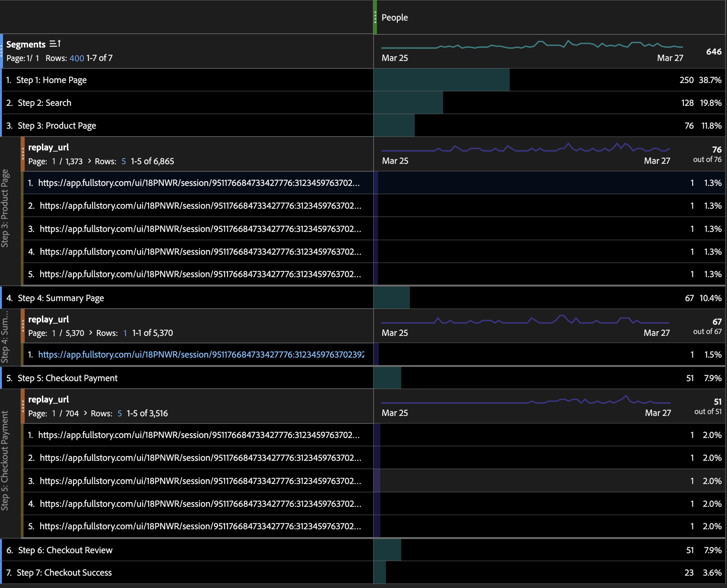Go to next page of 5,370 pages
The width and height of the screenshot is (727, 588).
pyautogui.click(x=91, y=333)
